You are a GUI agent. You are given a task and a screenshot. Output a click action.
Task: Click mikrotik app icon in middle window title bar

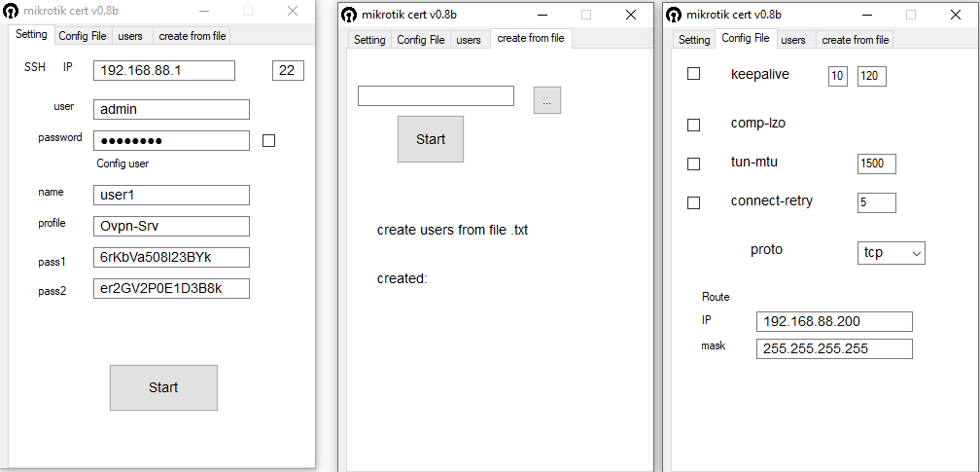point(349,15)
